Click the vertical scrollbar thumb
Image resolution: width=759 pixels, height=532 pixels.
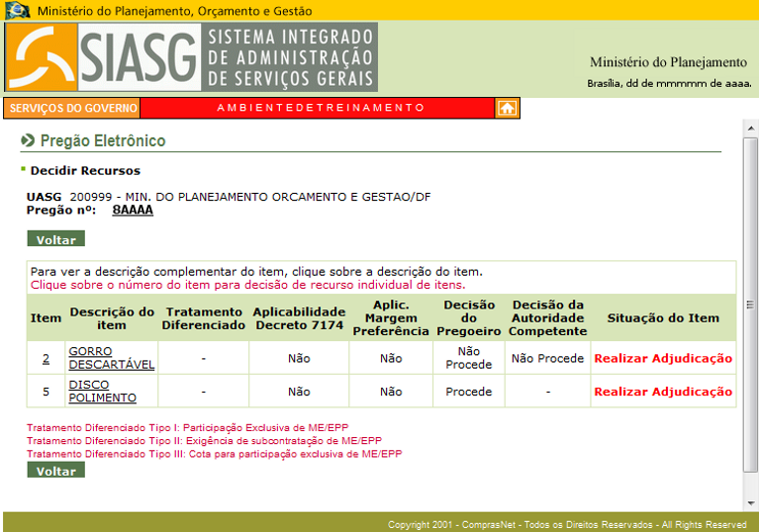(751, 305)
